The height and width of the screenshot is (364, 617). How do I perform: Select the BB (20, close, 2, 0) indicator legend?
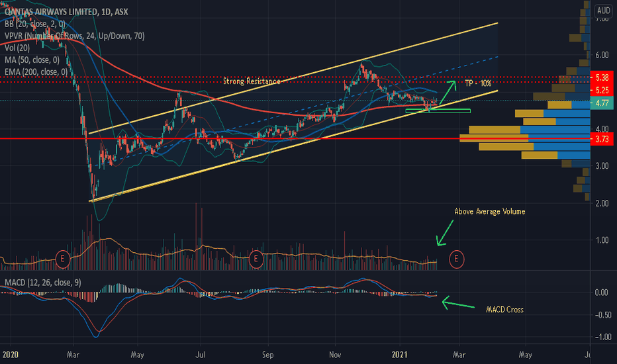pos(35,24)
